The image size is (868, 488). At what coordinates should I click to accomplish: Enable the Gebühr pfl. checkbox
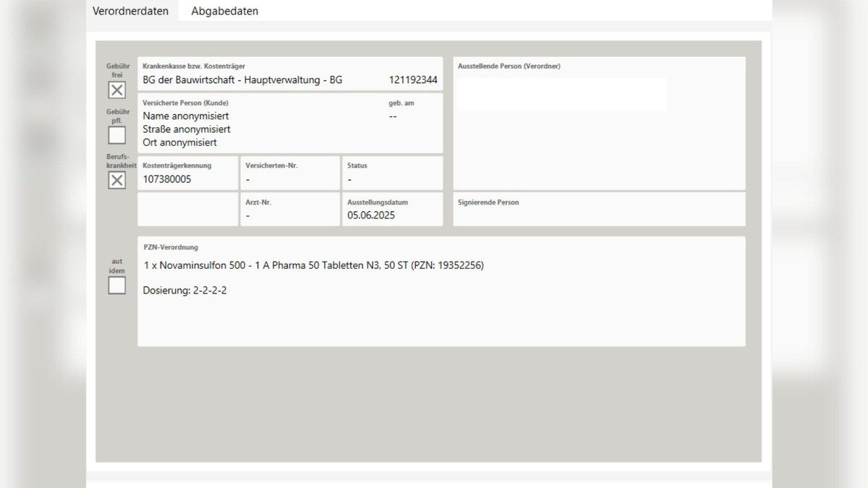point(116,135)
